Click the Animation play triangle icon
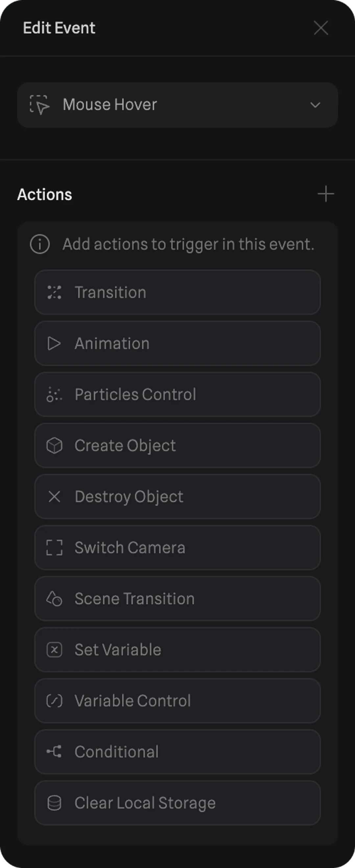Image resolution: width=355 pixels, height=868 pixels. click(54, 344)
